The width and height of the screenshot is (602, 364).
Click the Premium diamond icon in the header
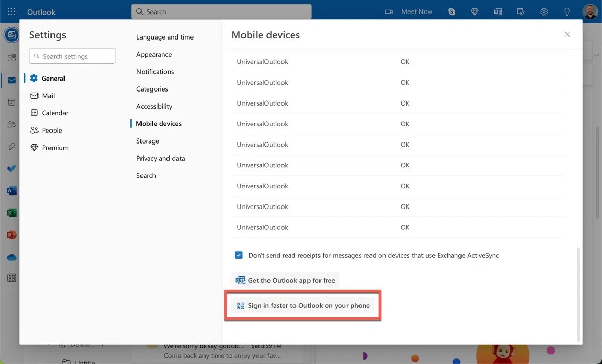coord(474,11)
